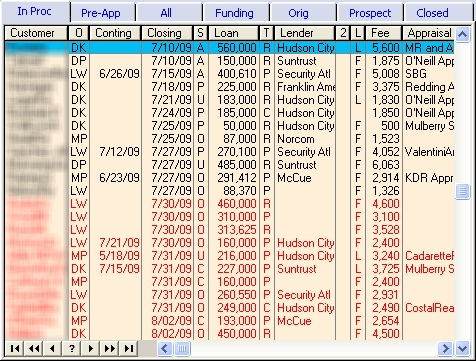
Task: Click the horizontal scrollbar thumb
Action: (x=182, y=349)
